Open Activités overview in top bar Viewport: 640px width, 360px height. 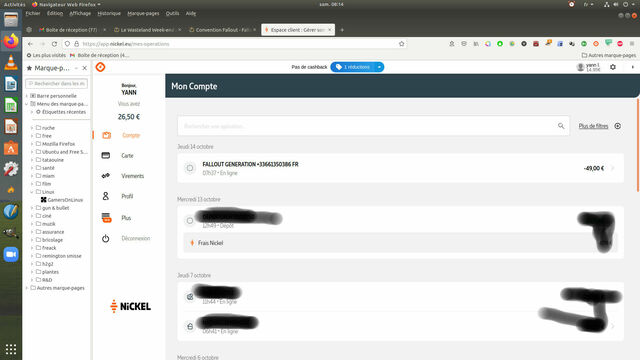[14, 4]
